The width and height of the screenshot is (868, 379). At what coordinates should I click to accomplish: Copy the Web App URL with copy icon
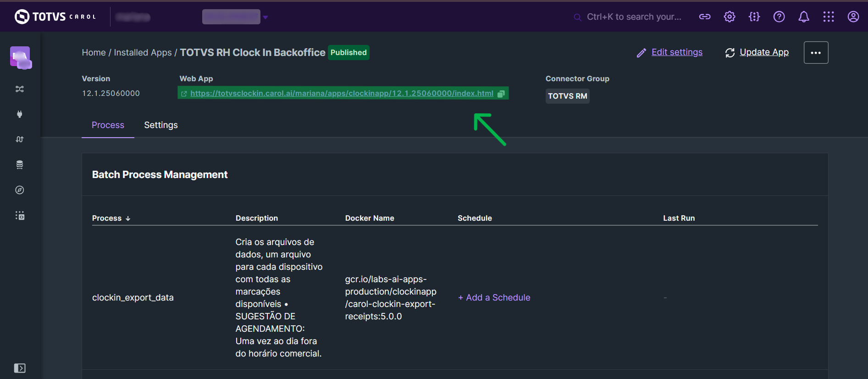(501, 94)
